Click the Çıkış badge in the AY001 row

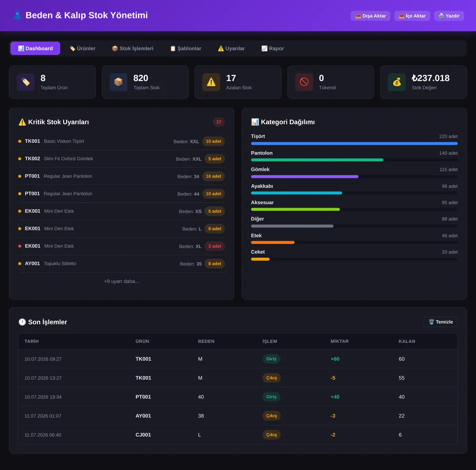pyautogui.click(x=272, y=416)
